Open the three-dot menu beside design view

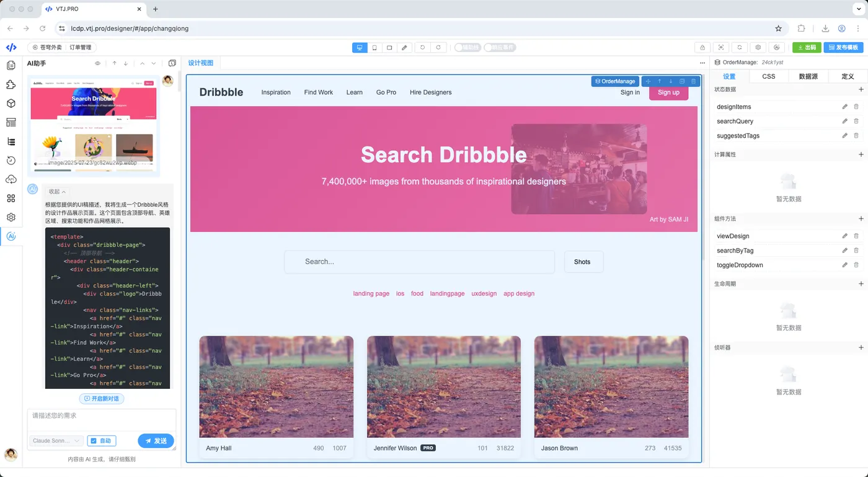[x=702, y=63]
